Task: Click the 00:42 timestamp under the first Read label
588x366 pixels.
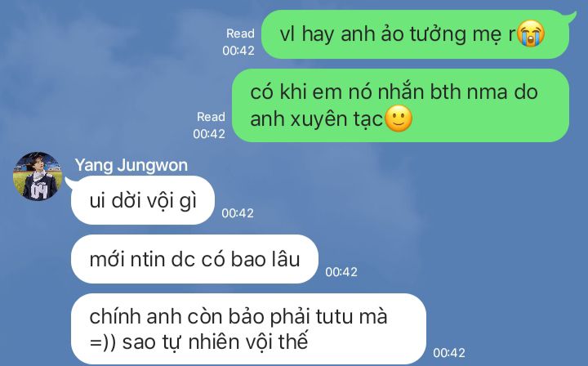Action: pos(238,51)
